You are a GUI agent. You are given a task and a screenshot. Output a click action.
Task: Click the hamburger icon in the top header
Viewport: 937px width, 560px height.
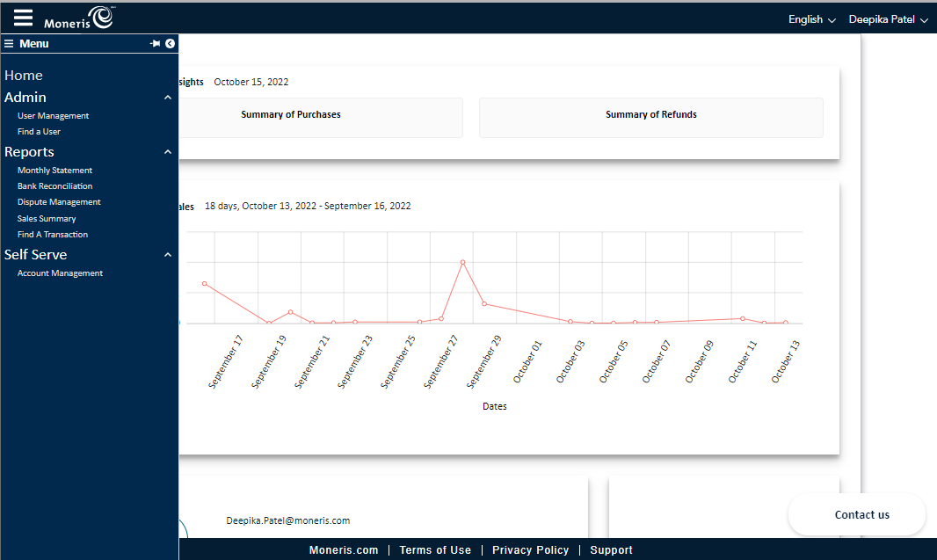tap(23, 18)
